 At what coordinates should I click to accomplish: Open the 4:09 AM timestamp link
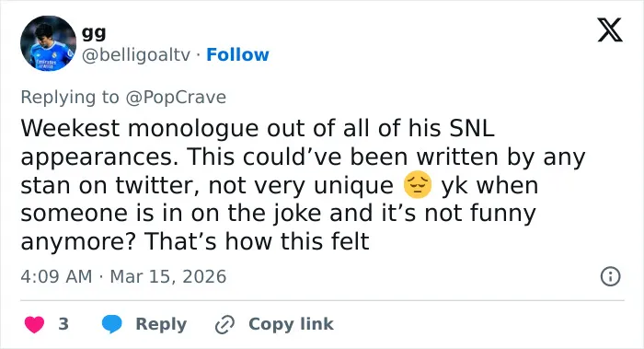click(x=56, y=276)
